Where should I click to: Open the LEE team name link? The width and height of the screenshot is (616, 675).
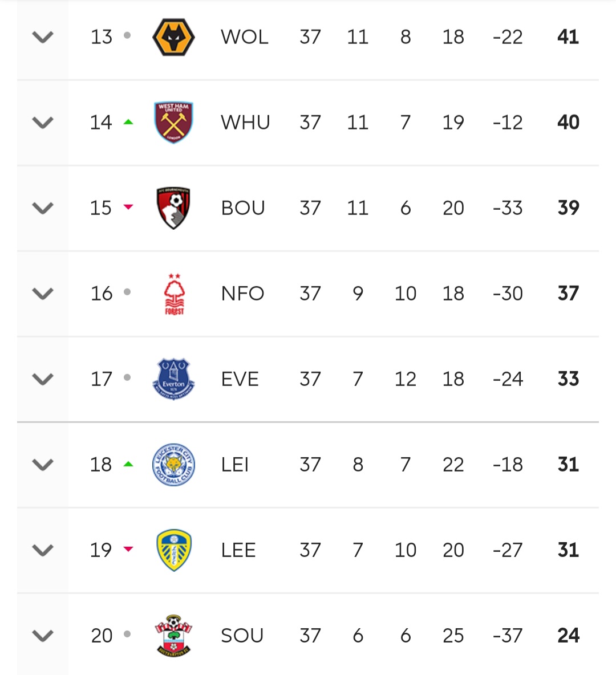(x=238, y=550)
